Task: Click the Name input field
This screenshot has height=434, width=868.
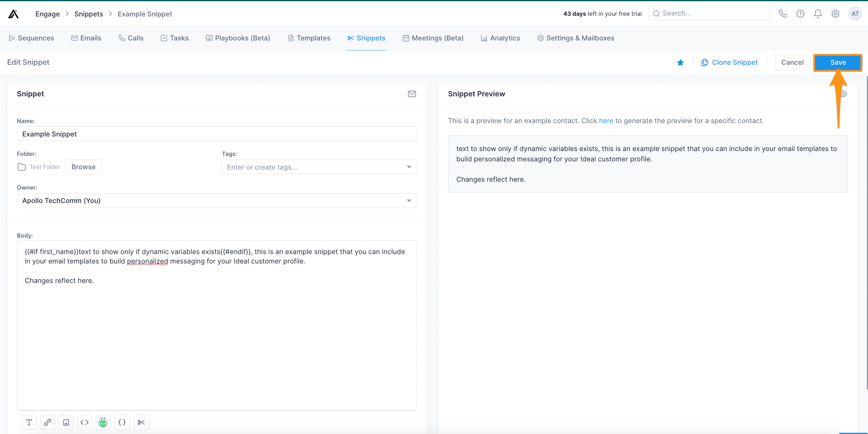Action: (x=217, y=134)
